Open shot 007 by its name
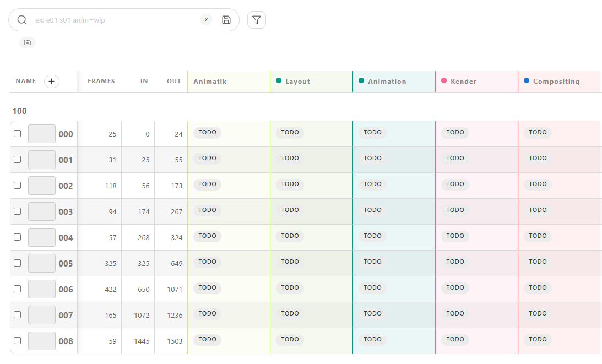 click(x=66, y=315)
